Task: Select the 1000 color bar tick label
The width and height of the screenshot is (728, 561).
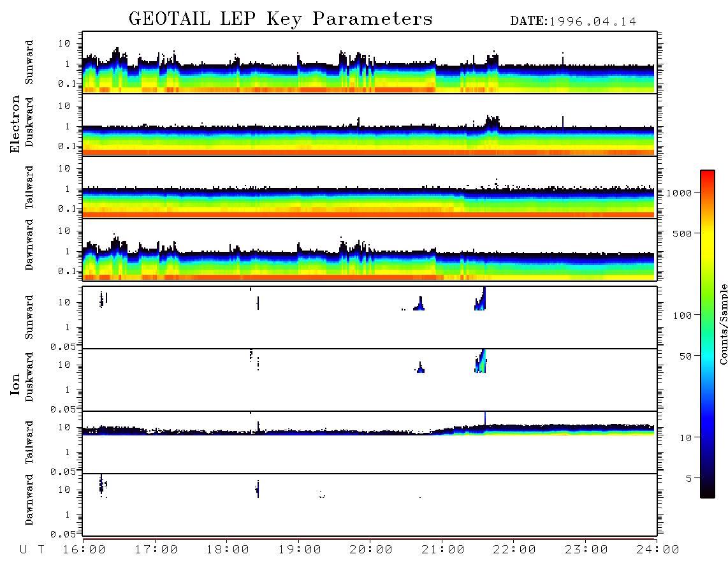Action: tap(680, 193)
